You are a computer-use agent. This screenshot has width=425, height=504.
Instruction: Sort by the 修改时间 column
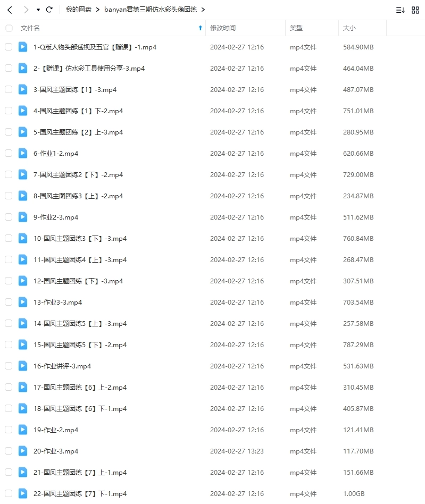tap(223, 28)
